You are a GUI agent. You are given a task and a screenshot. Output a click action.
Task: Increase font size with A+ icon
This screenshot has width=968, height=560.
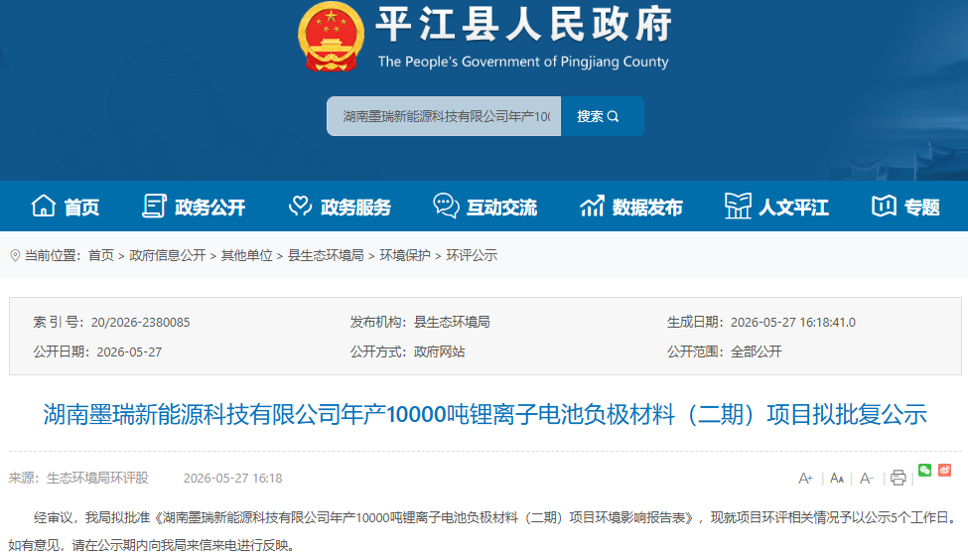[805, 479]
